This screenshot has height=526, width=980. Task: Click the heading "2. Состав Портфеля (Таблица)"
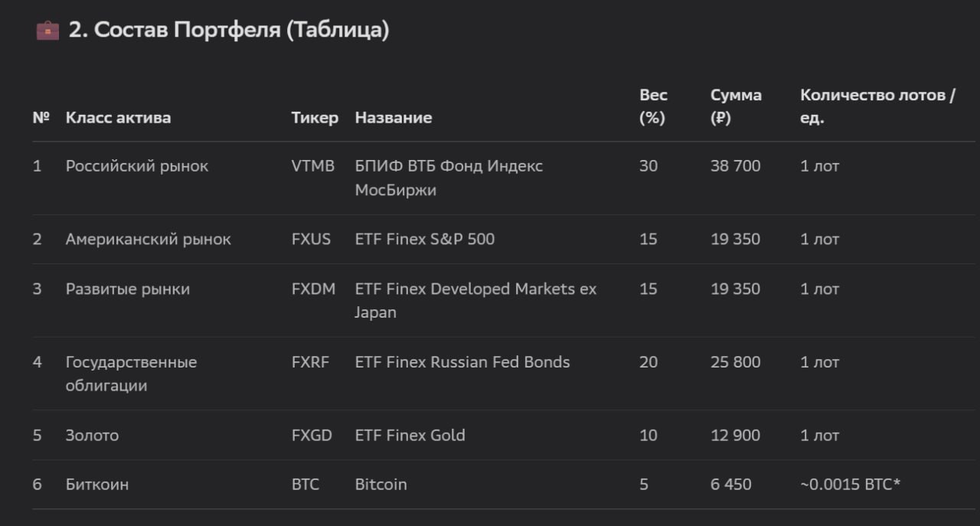pos(229,31)
